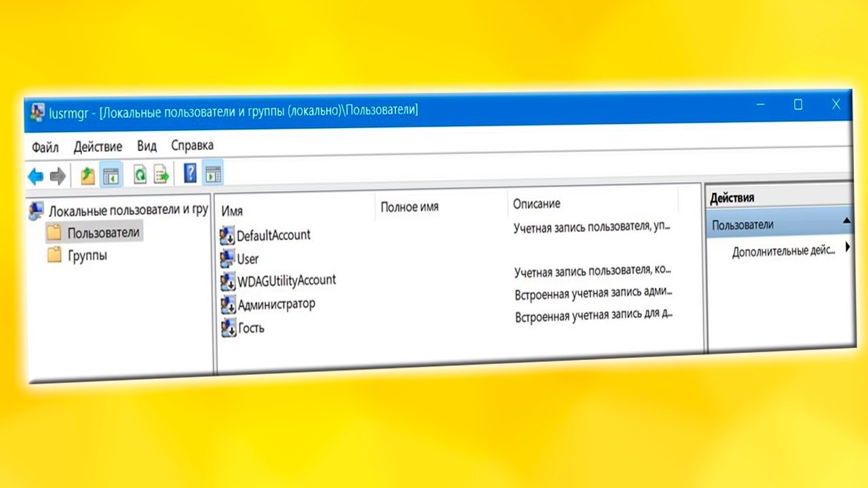Select the Администратор user account
The height and width of the screenshot is (488, 868).
click(276, 304)
